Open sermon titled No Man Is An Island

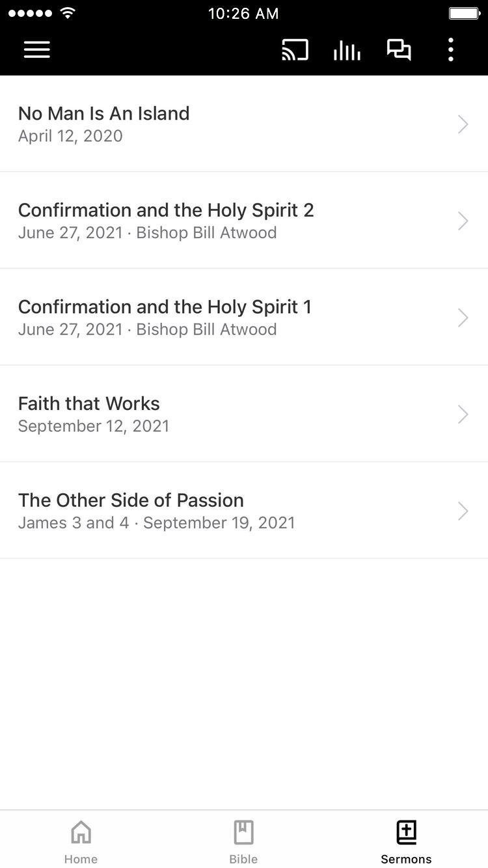(x=104, y=113)
